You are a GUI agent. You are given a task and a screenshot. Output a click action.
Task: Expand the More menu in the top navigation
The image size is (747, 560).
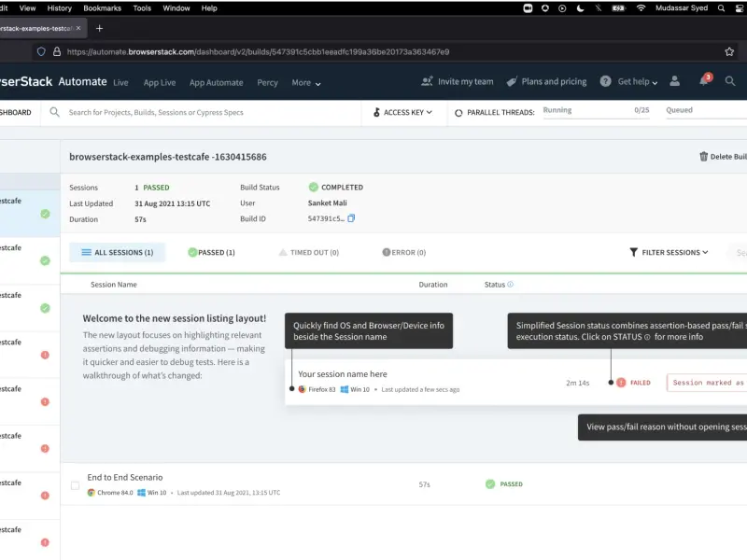click(x=306, y=83)
